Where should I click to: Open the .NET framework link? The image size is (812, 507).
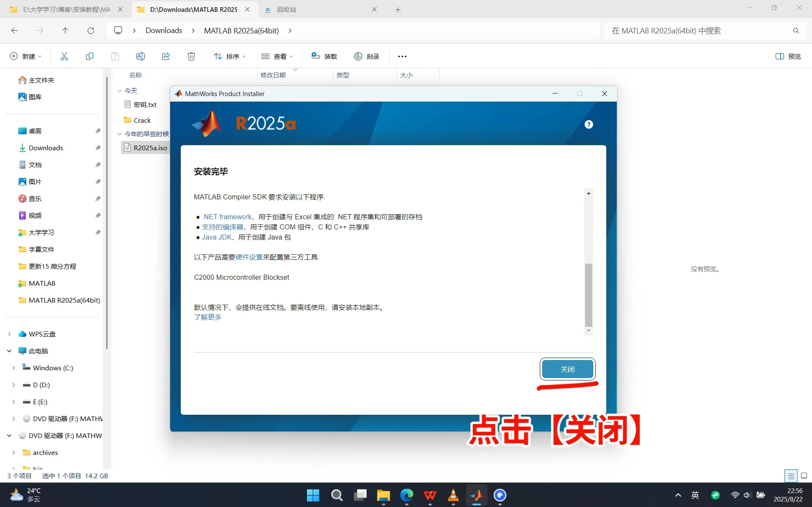click(227, 216)
